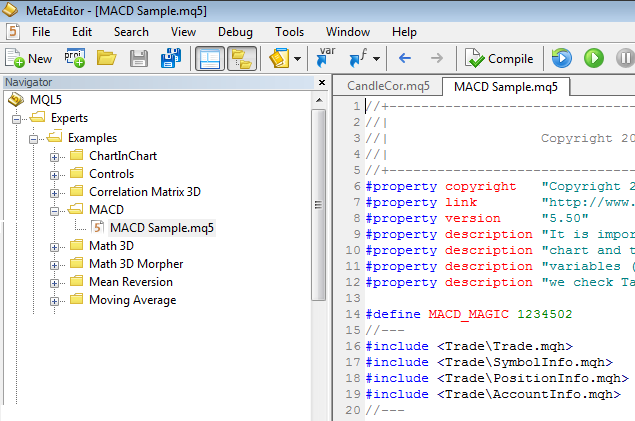
Task: Open the Edit menu
Action: coord(82,32)
